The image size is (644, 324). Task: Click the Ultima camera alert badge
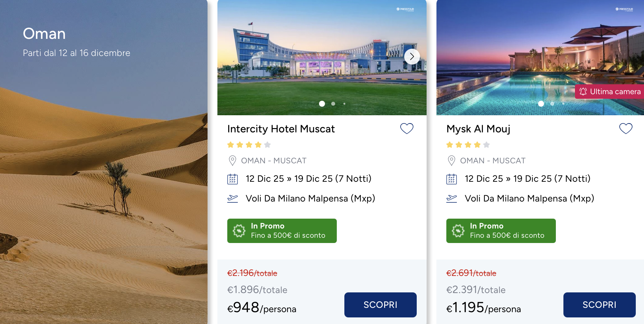[x=609, y=92]
